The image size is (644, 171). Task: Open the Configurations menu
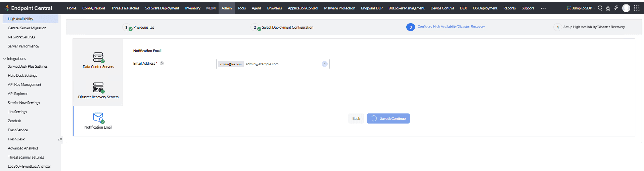94,8
